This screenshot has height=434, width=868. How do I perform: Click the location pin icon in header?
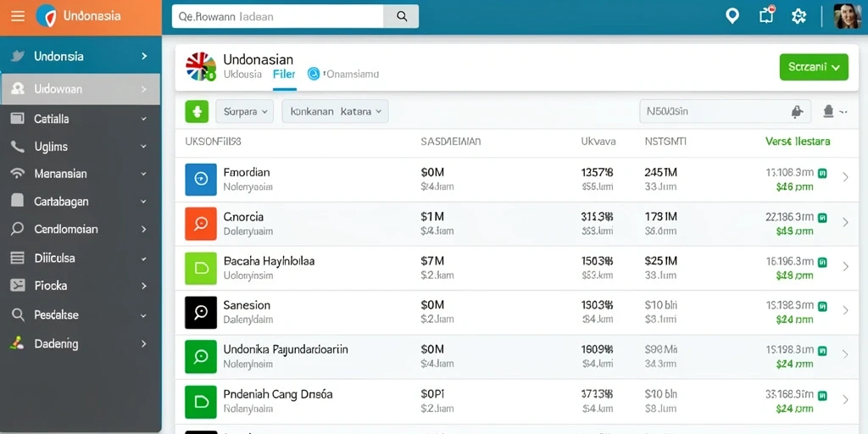[x=732, y=16]
